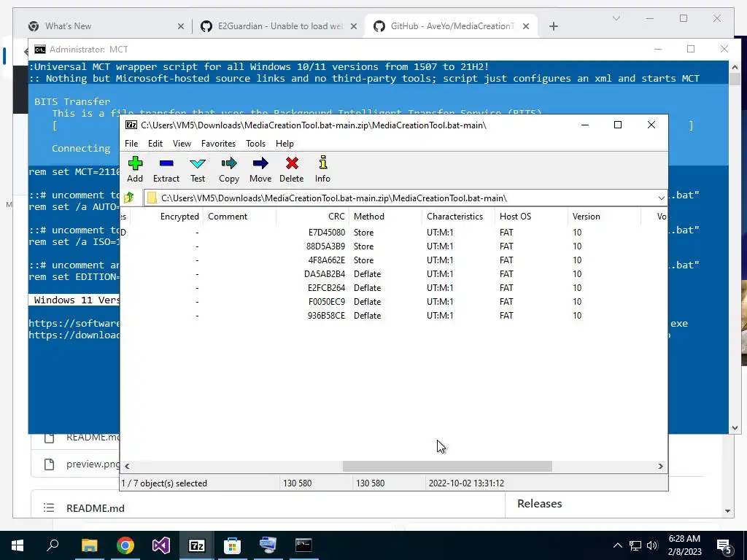
Task: Click the Extract toolbar icon
Action: (166, 169)
